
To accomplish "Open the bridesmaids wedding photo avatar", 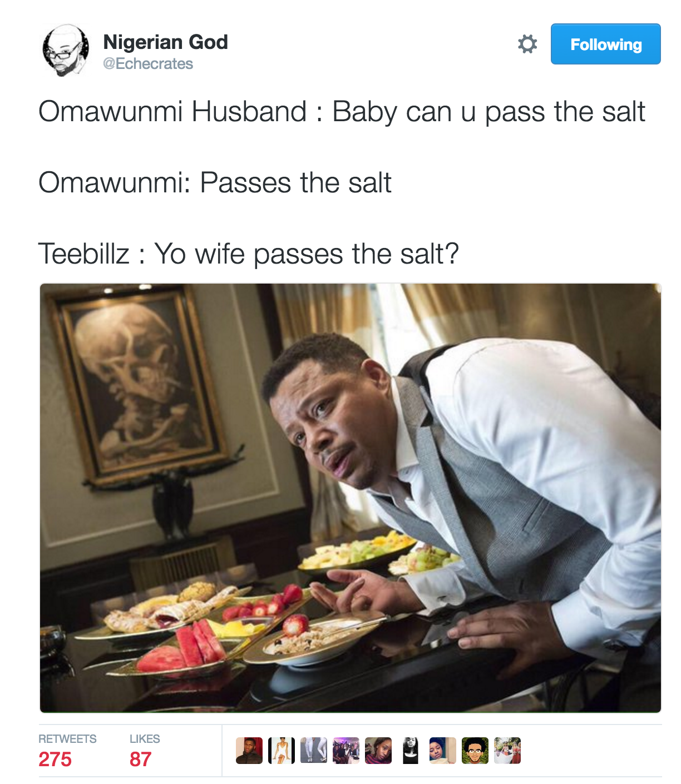I will coord(507,751).
